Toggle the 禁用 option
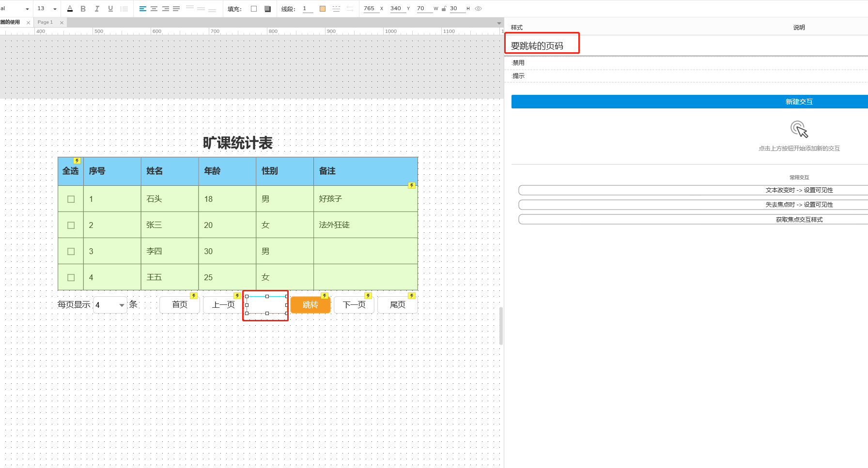Viewport: 868px width, 468px height. (518, 63)
